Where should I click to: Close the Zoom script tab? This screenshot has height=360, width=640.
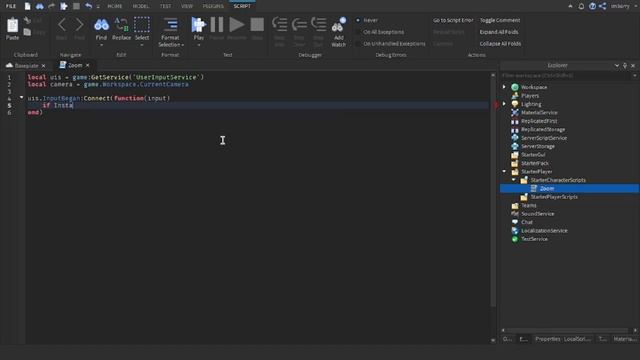87,65
